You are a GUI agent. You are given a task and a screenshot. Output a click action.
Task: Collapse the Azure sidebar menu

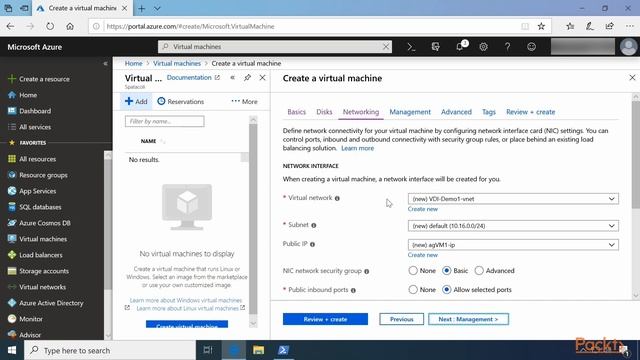point(105,64)
